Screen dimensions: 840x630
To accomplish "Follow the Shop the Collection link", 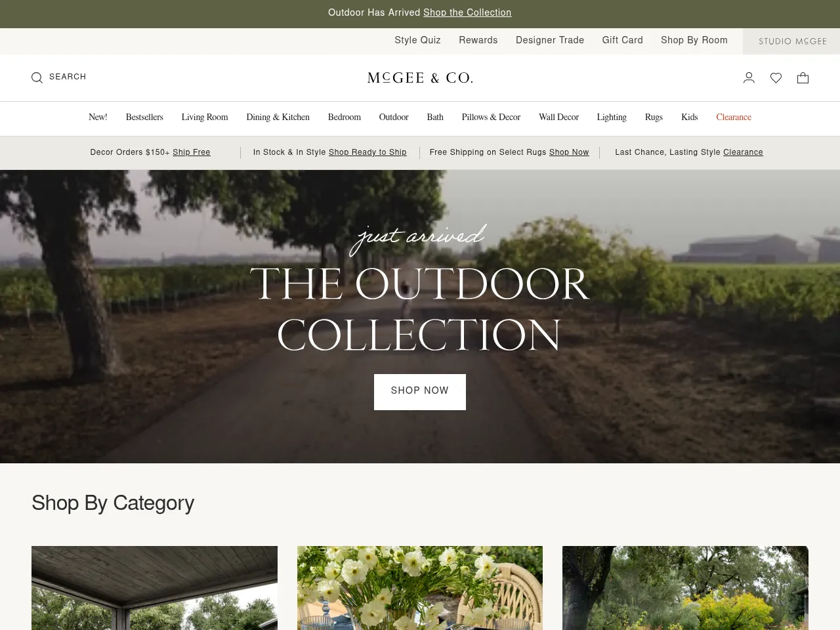I will click(x=467, y=12).
